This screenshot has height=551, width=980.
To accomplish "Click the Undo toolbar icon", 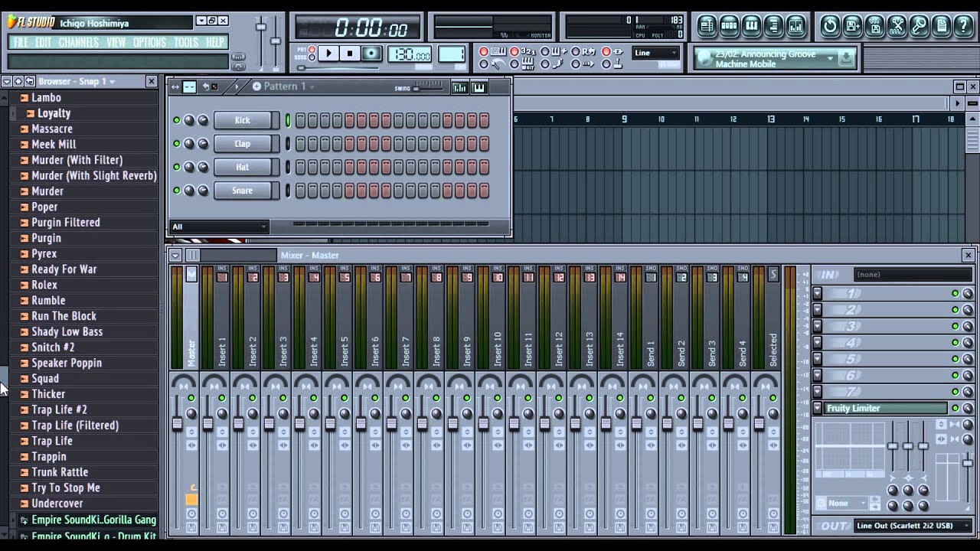I will [830, 24].
